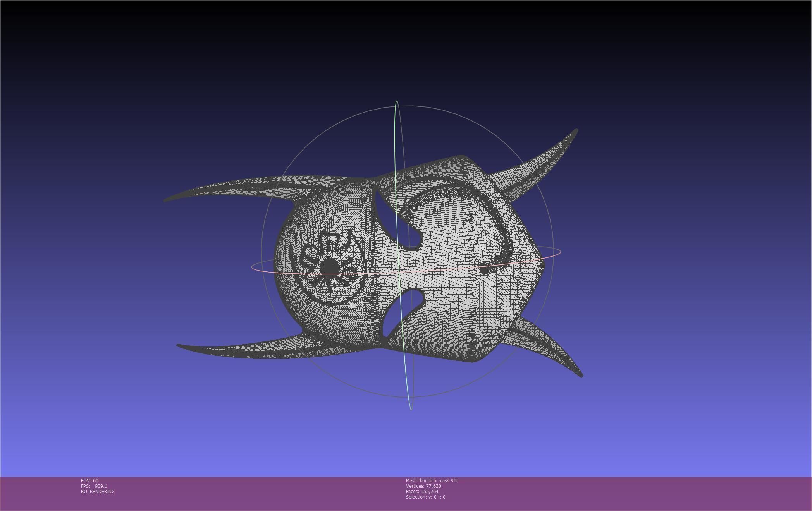Image resolution: width=812 pixels, height=511 pixels.
Task: Click the tip of the lower-left horn
Action: pyautogui.click(x=179, y=345)
